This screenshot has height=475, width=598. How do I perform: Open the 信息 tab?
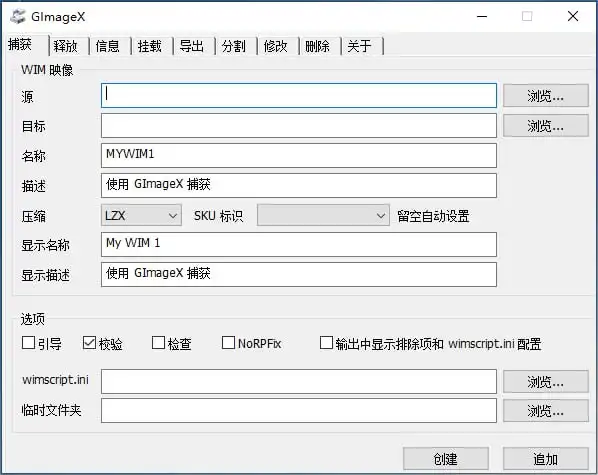click(108, 46)
